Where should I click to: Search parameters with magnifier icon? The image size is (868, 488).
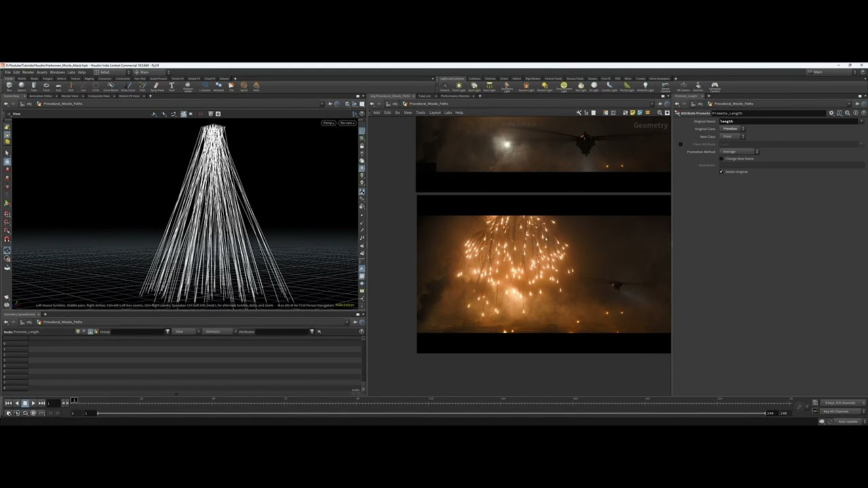(x=848, y=113)
